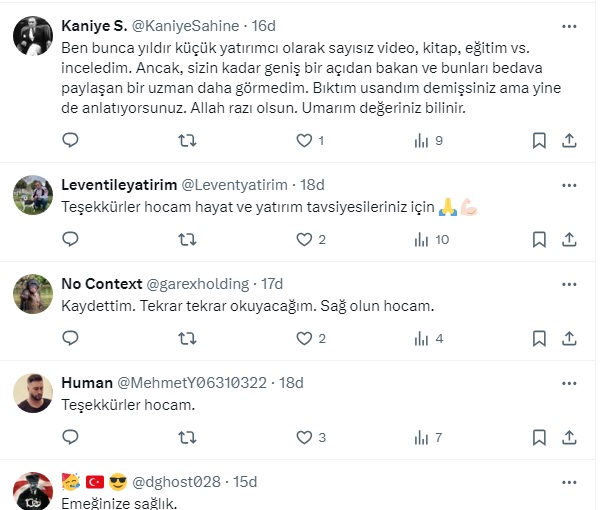Viewport: 603px width, 510px height.
Task: Bookmark Kaniye S.'s tweet
Action: pos(539,141)
